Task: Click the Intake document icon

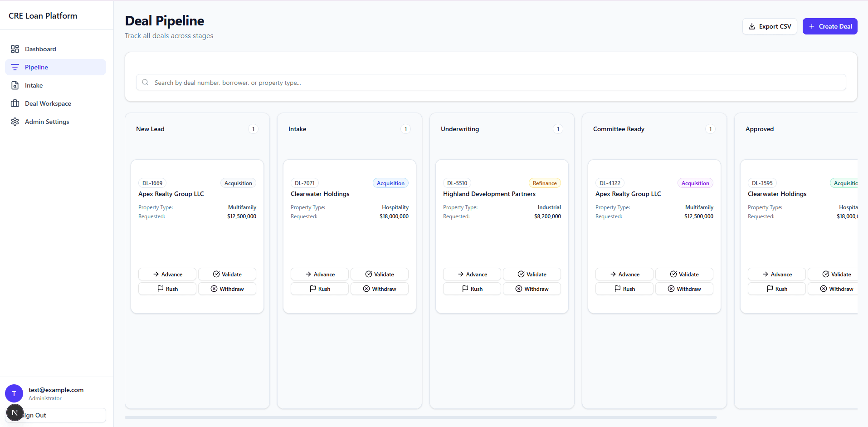Action: [15, 85]
